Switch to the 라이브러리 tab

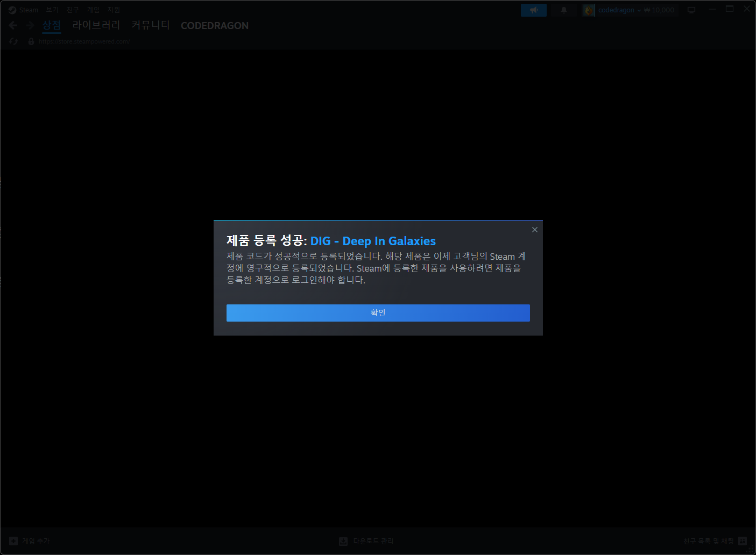pyautogui.click(x=96, y=25)
